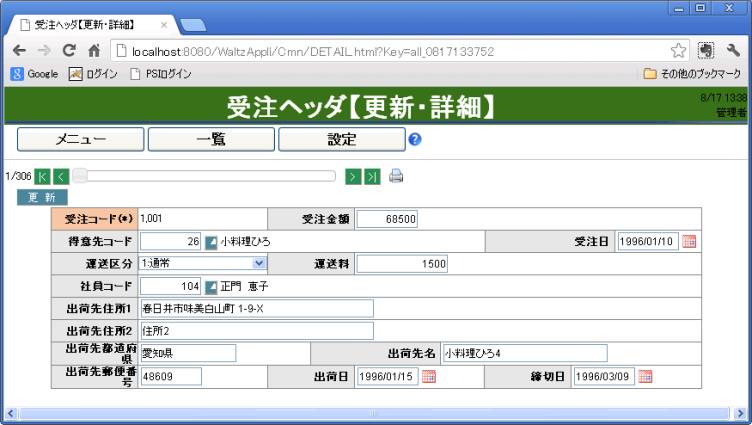Open calendar picker for 締切日

coord(645,377)
